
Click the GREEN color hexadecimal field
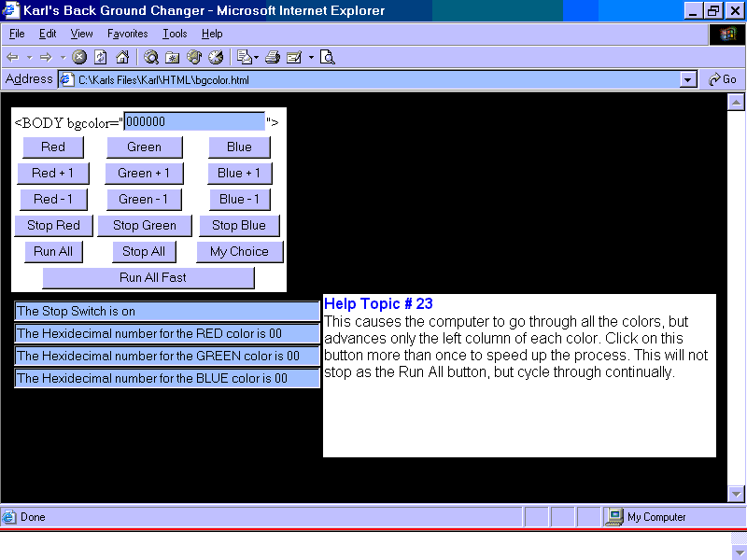click(x=167, y=357)
